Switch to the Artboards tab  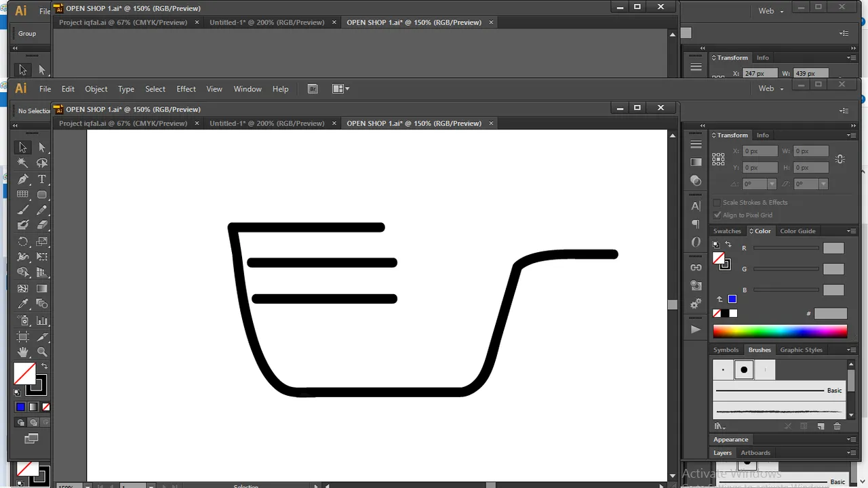pyautogui.click(x=755, y=453)
